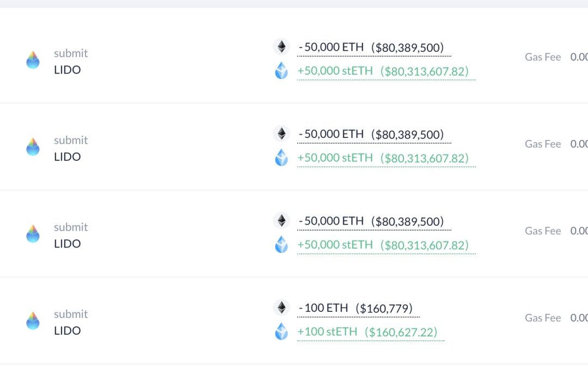Click the Ethereum icon in the first transaction
588x368 pixels.
tap(281, 46)
